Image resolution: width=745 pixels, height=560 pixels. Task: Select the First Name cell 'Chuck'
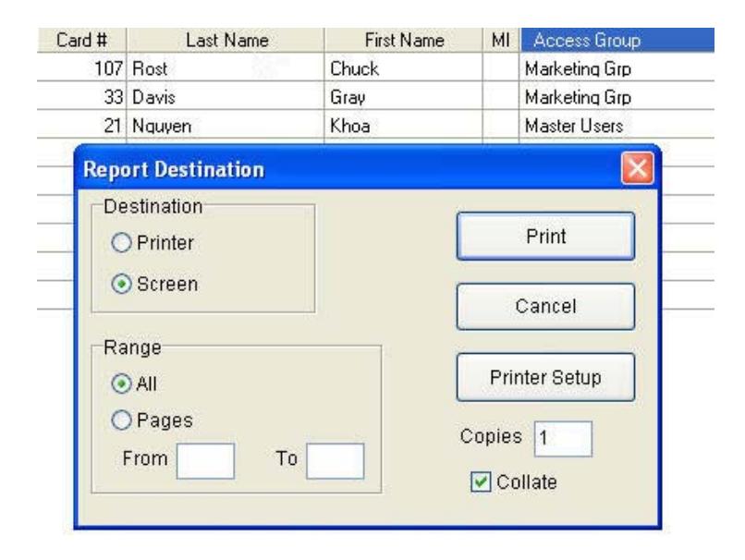[404, 68]
